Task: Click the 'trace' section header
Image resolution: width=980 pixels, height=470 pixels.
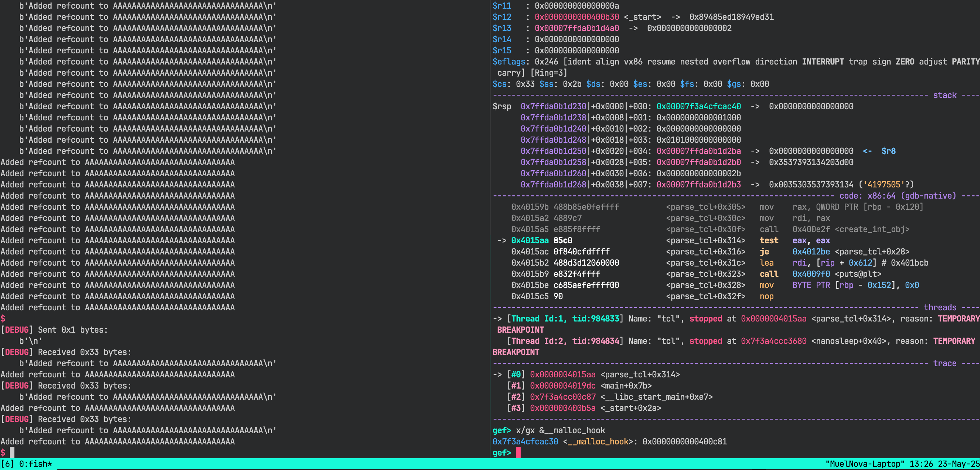Action: [x=945, y=364]
